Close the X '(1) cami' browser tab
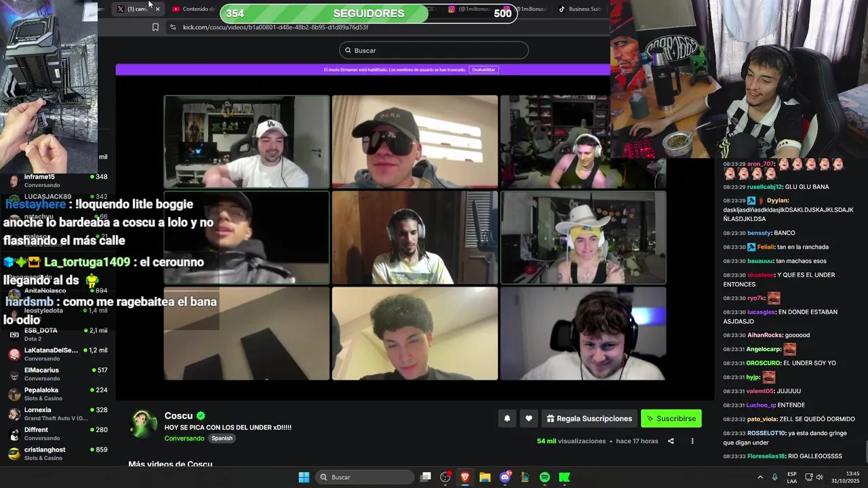 click(157, 9)
